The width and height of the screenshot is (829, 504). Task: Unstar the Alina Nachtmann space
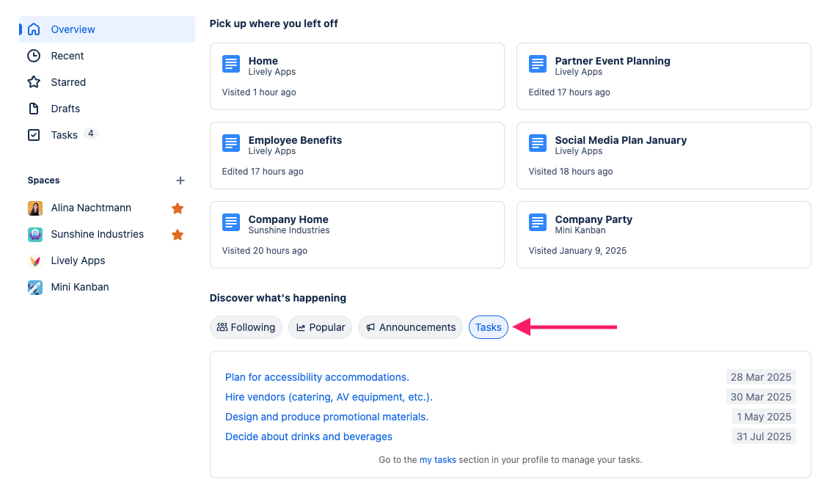177,208
